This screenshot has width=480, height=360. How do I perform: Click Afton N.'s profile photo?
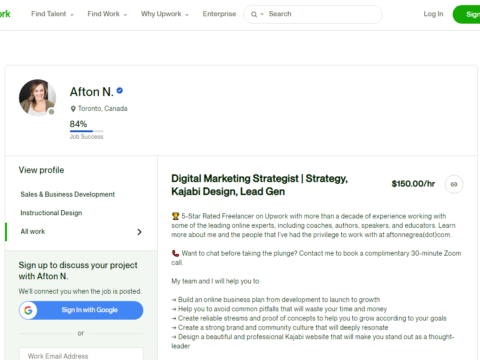(37, 97)
